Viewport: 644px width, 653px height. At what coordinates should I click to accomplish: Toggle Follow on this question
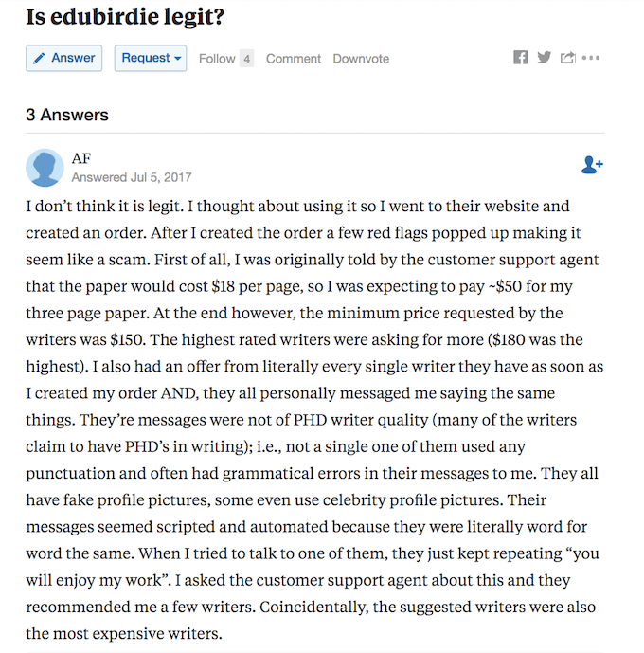(x=217, y=59)
